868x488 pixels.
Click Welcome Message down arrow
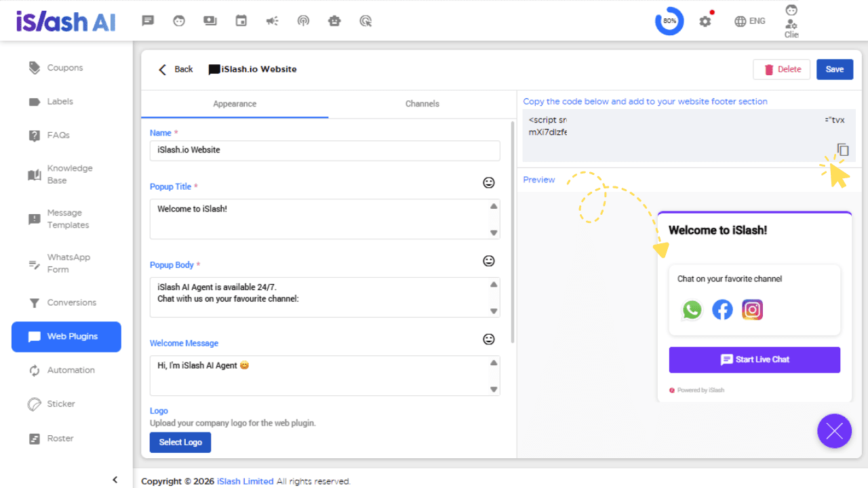pyautogui.click(x=494, y=390)
